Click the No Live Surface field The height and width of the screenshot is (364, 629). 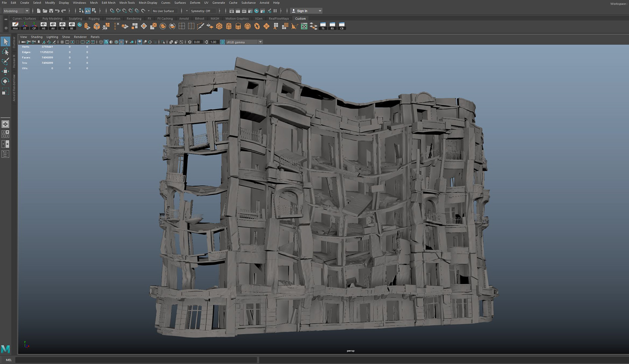[x=165, y=11]
